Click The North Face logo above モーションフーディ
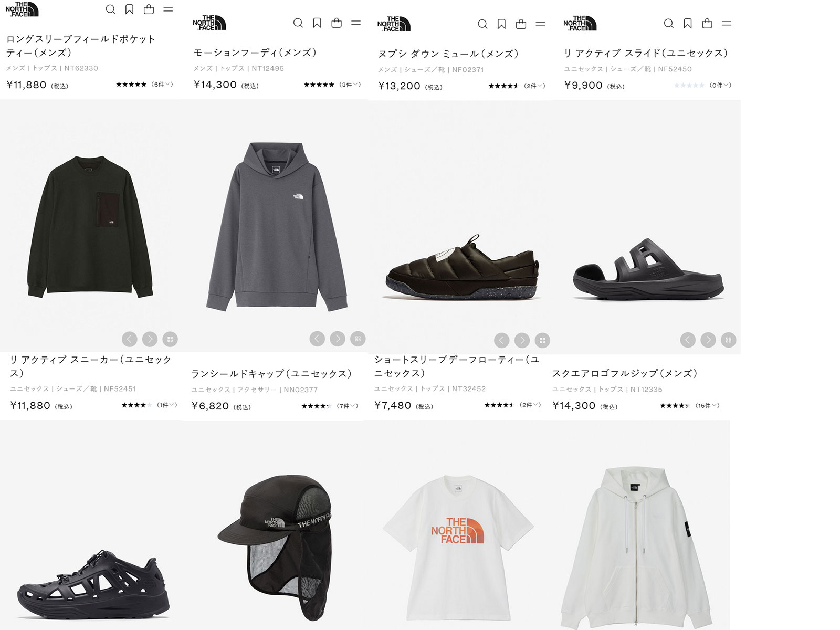Viewport: 840px width, 630px height. click(x=209, y=23)
